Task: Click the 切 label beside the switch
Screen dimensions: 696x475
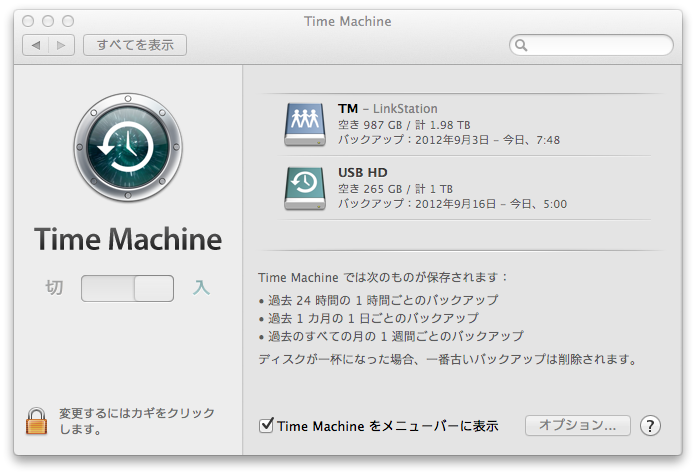Action: (54, 288)
